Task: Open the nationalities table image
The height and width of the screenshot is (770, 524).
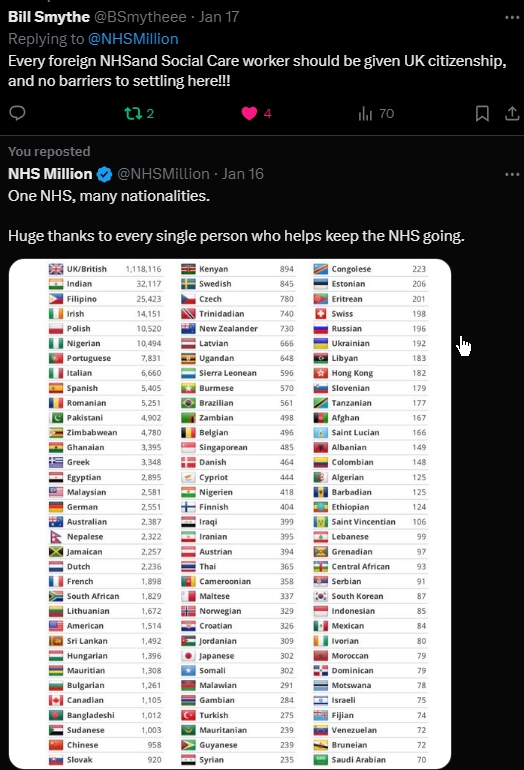Action: 230,514
